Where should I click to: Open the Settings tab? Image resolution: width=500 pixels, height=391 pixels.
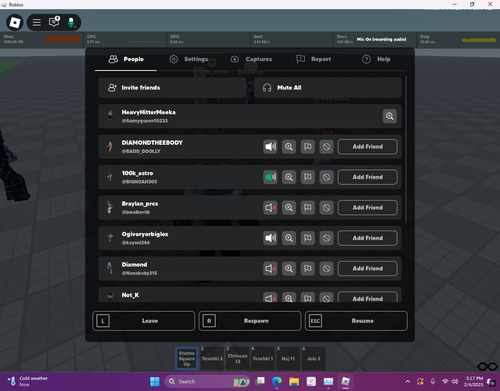click(189, 59)
